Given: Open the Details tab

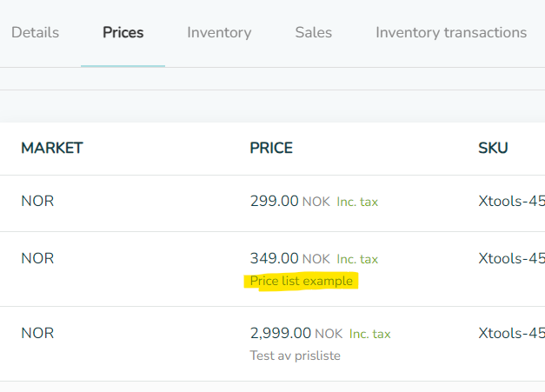Looking at the screenshot, I should (x=35, y=33).
